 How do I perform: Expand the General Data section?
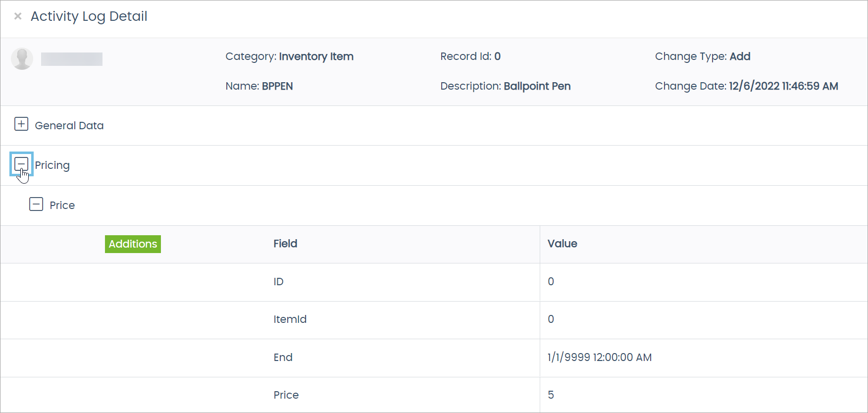(x=21, y=124)
